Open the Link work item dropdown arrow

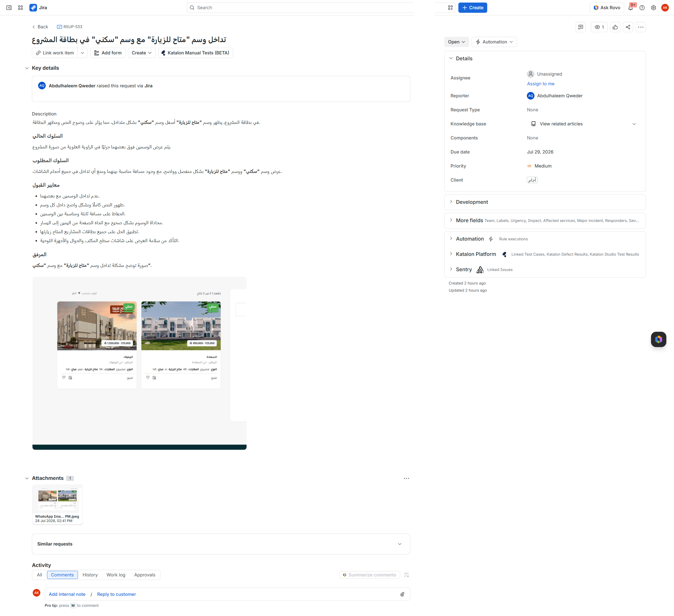(82, 53)
